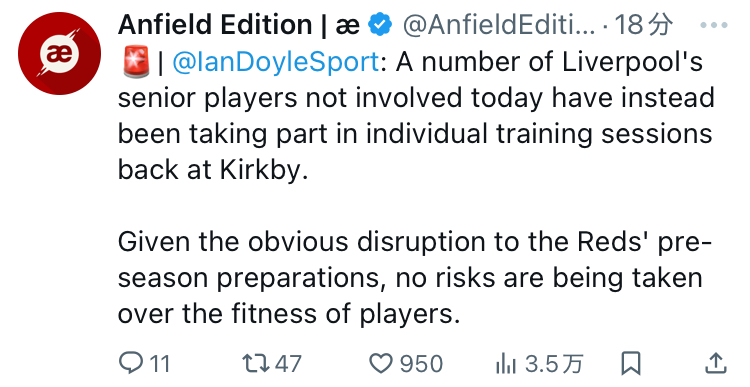Click the Anfield Edition | æ display name
Screen dimensions: 750x387
239,24
